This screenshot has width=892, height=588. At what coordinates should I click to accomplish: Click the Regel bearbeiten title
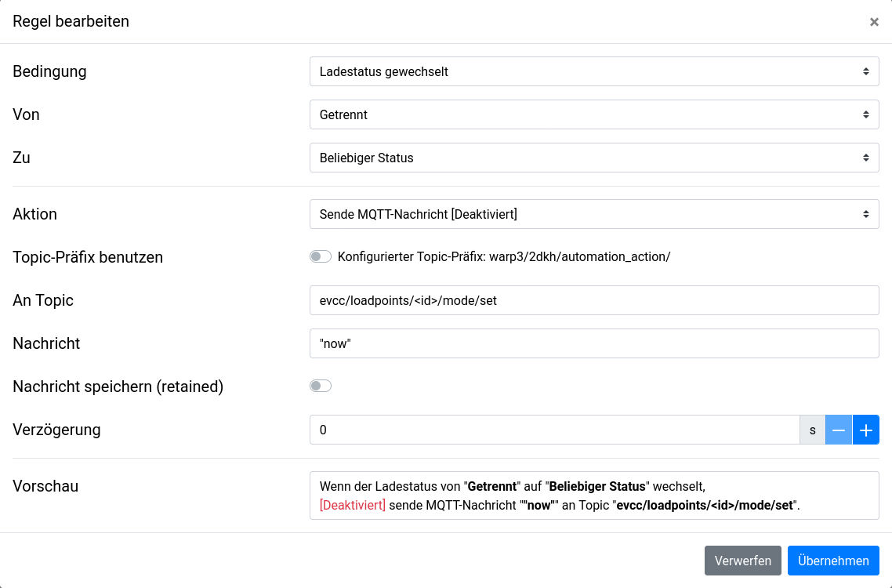[71, 21]
